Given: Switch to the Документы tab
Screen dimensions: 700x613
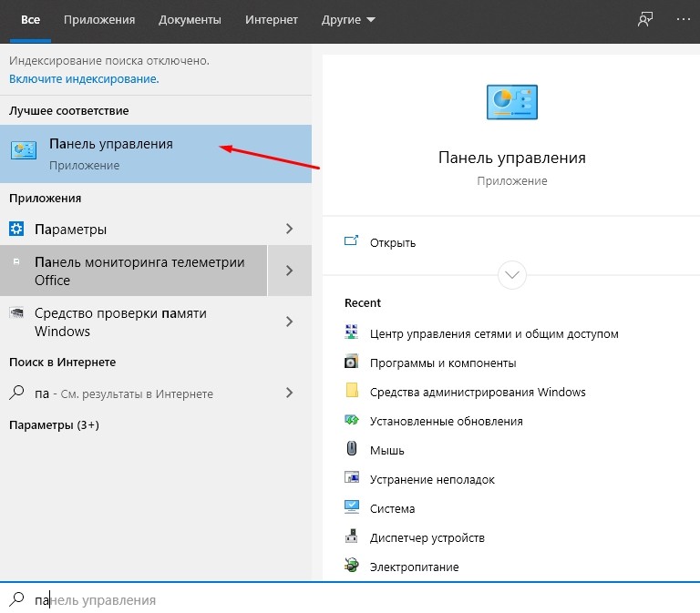Looking at the screenshot, I should (x=190, y=20).
